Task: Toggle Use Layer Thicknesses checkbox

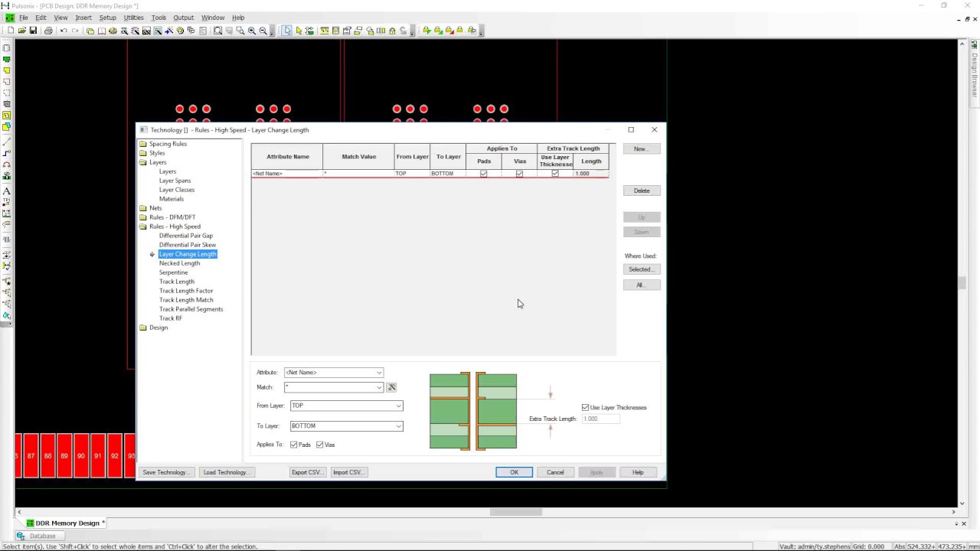Action: point(586,407)
